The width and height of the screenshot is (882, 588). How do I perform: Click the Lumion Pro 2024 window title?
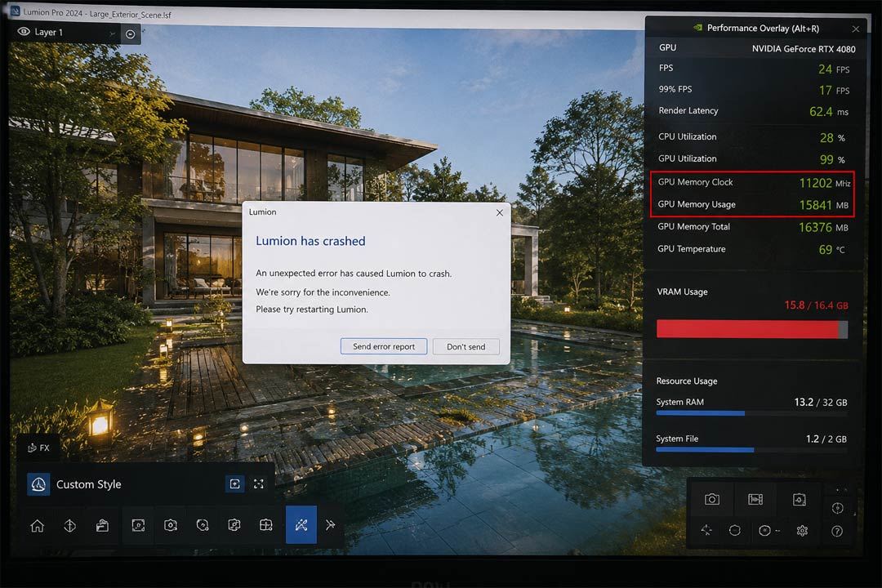tap(96, 14)
